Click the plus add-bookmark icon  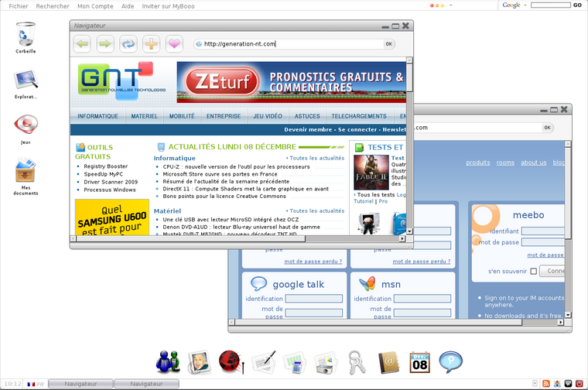[151, 44]
